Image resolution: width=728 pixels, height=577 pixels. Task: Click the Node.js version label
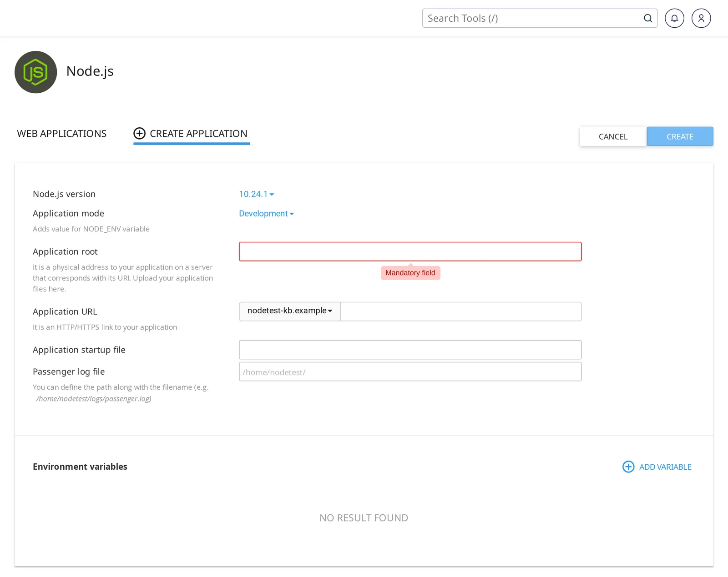(64, 194)
